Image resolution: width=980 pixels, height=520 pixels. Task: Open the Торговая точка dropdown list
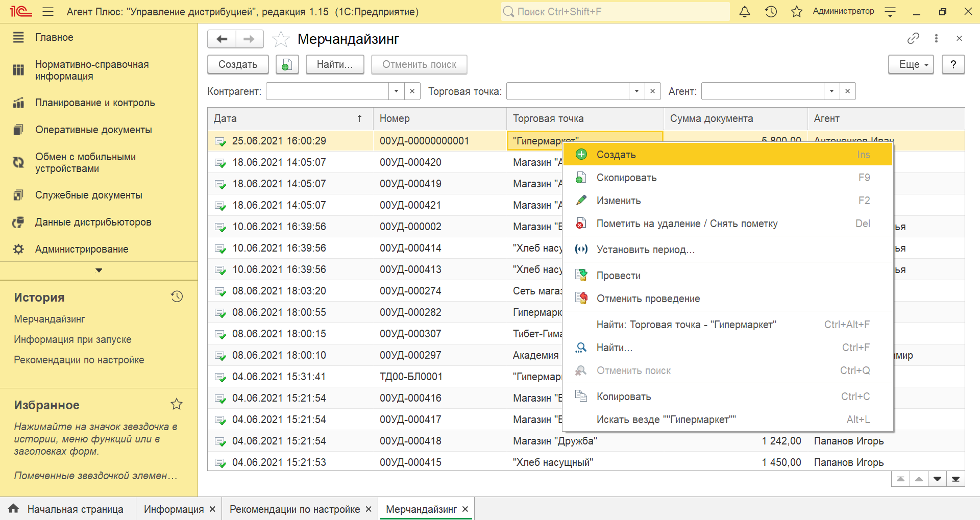point(636,91)
